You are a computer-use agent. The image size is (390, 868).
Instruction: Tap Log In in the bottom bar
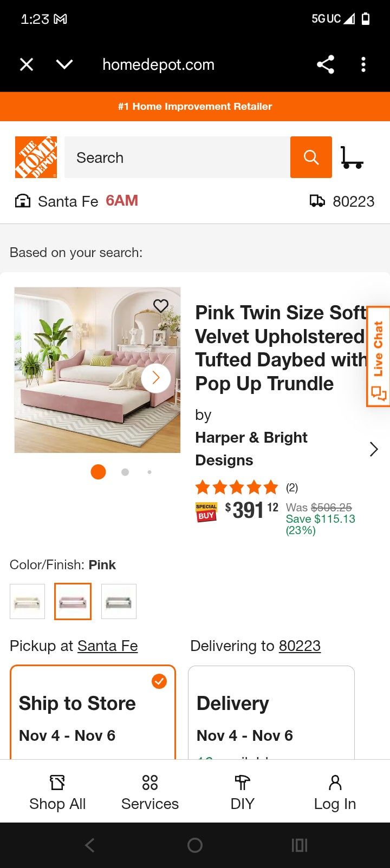click(x=334, y=791)
